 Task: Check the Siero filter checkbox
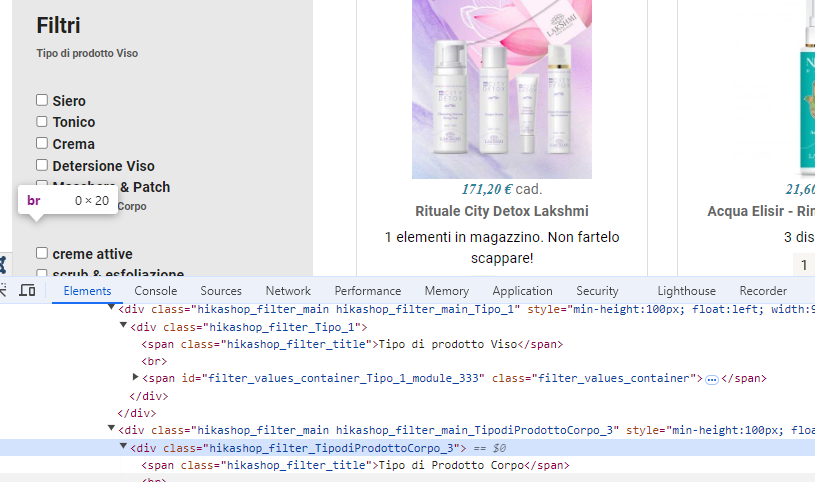coord(42,100)
